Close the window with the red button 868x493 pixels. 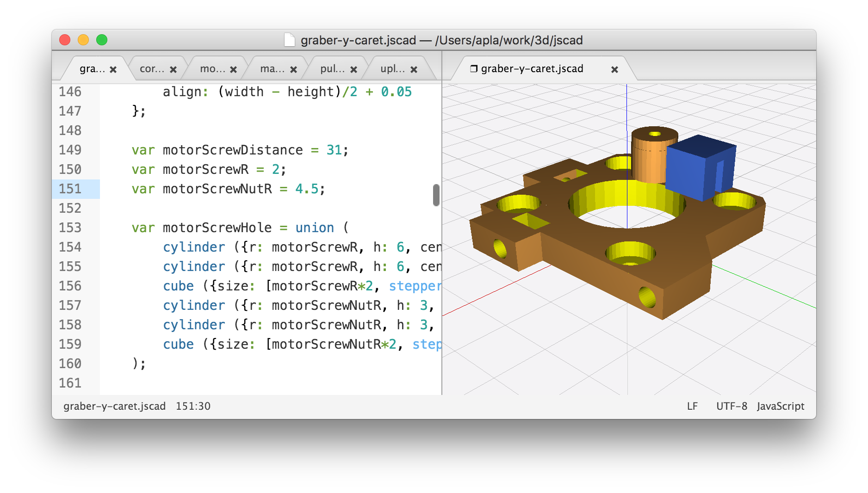click(65, 40)
